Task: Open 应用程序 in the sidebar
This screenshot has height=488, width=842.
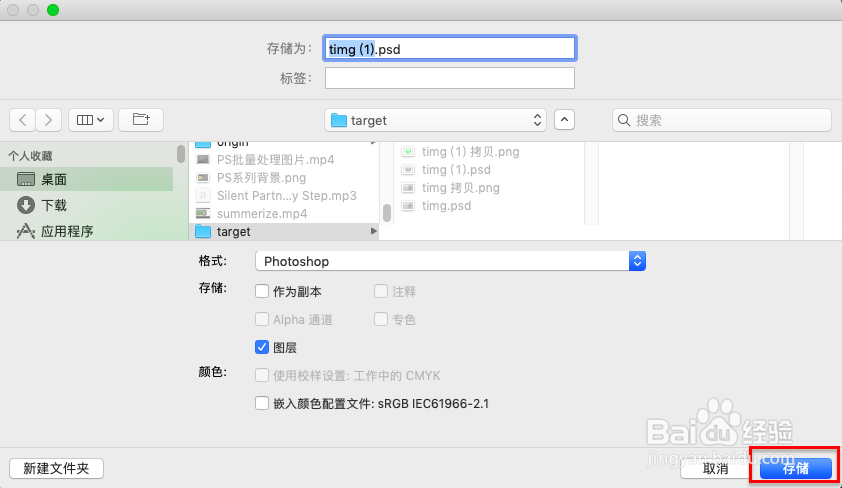Action: click(x=87, y=231)
